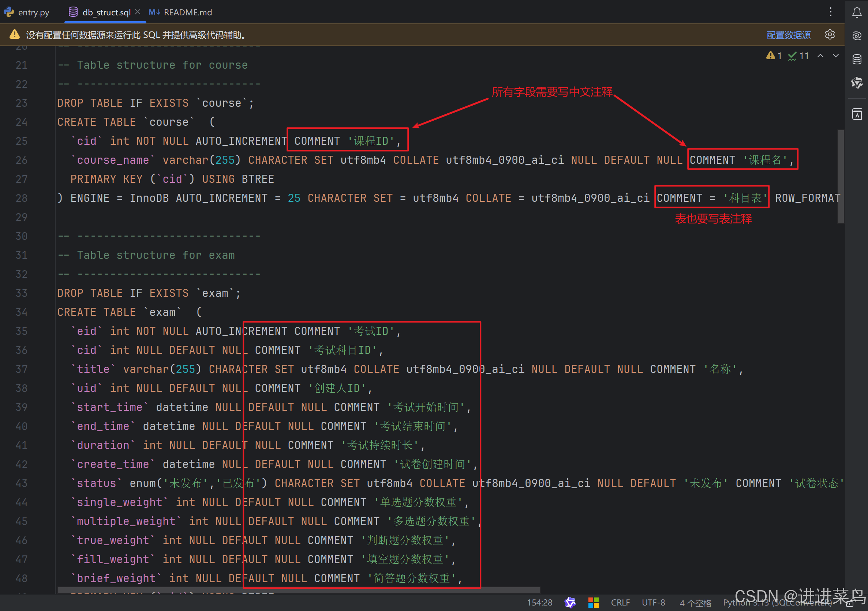Click the 154:28 cursor position indicator
The width and height of the screenshot is (868, 611).
pyautogui.click(x=539, y=602)
